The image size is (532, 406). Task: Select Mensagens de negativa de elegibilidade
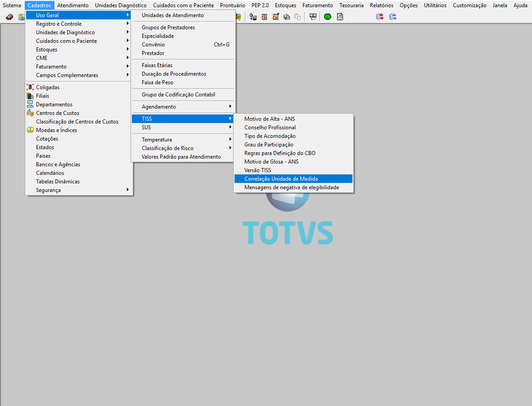click(293, 187)
